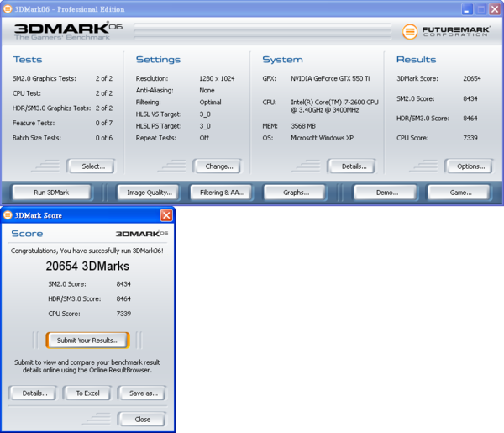Screen dimensions: 504x433
Task: Click the 20654 3DMarks score text
Action: point(87,266)
